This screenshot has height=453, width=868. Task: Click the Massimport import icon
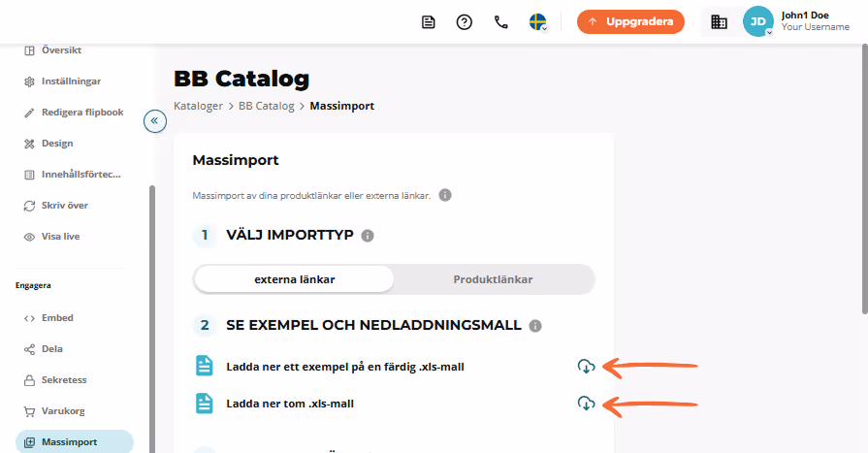(x=29, y=442)
